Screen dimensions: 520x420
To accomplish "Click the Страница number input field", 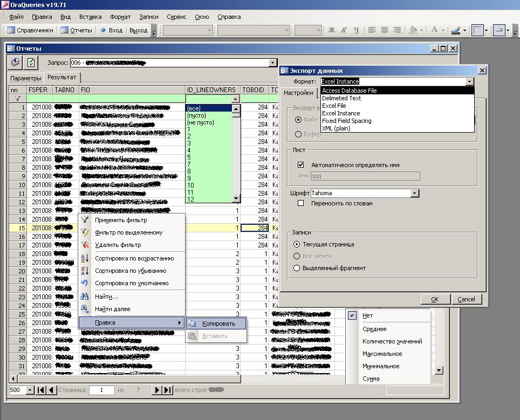I will point(102,390).
